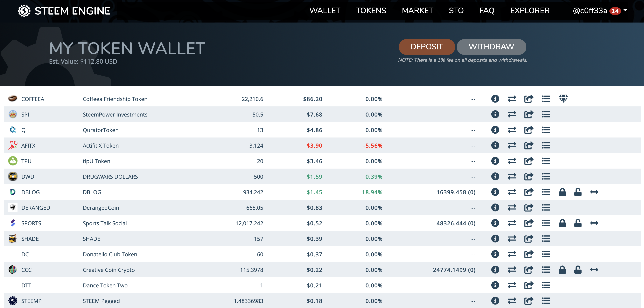Click the Sports Talk Social name
The image size is (644, 308).
point(104,223)
